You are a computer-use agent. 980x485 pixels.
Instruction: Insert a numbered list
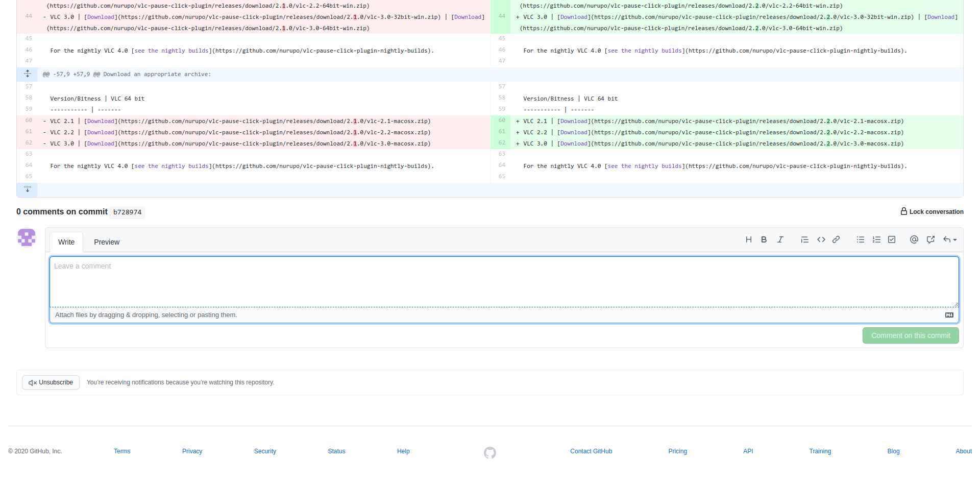point(876,239)
